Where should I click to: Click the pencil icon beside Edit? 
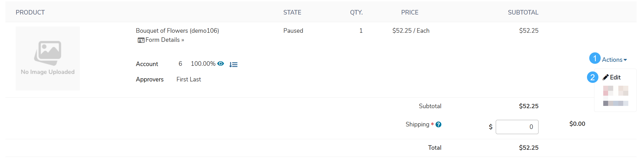(x=606, y=77)
